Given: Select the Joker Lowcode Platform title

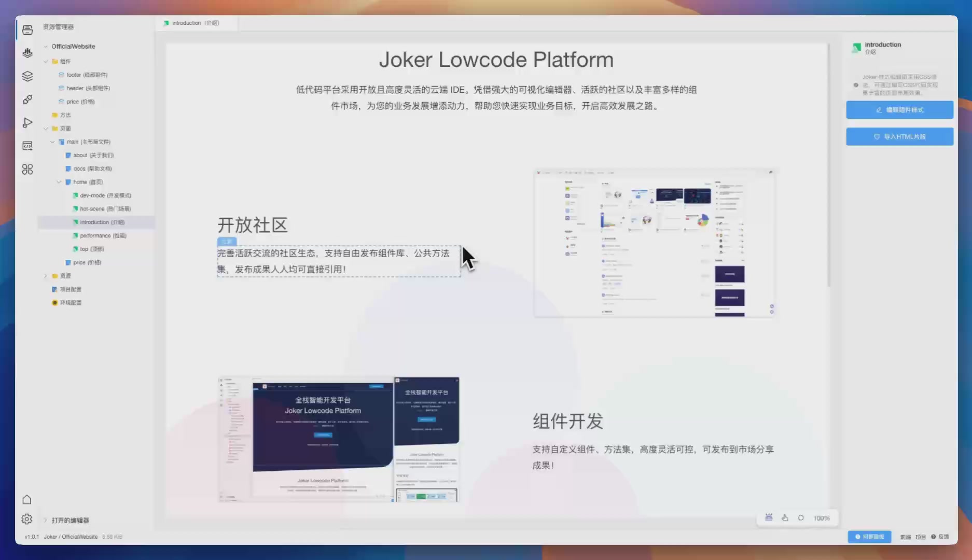Looking at the screenshot, I should pyautogui.click(x=496, y=60).
